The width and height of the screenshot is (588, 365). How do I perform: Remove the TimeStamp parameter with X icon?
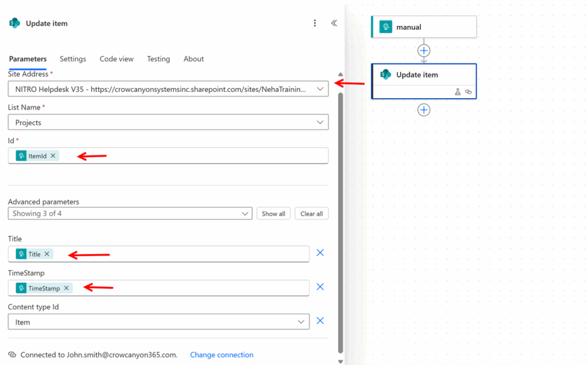point(320,287)
